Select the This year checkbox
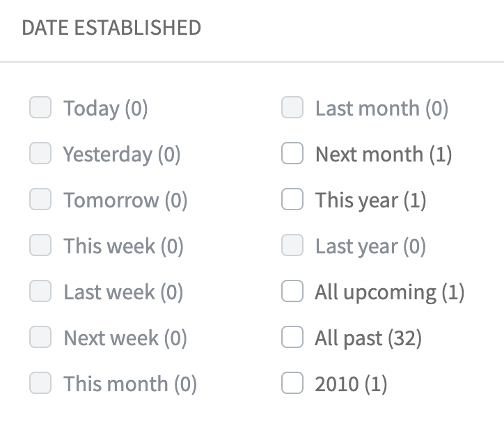Viewport: 504px width, 426px height. click(x=292, y=200)
